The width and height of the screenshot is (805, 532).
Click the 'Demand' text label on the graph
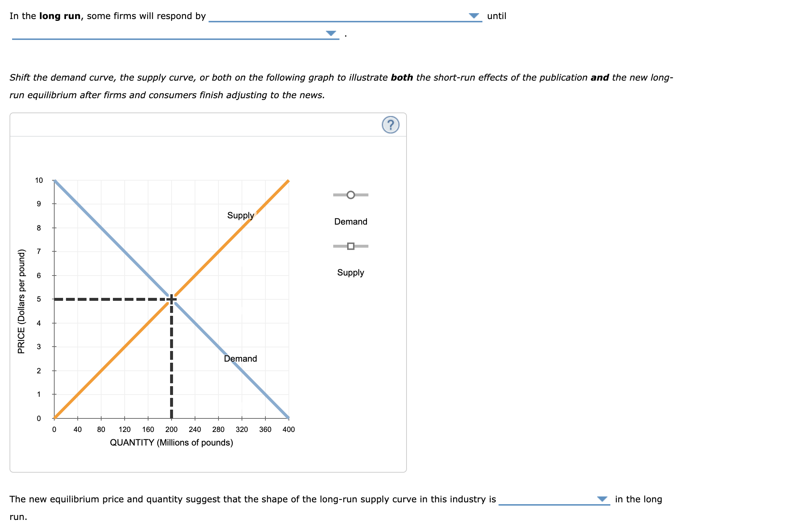(240, 358)
